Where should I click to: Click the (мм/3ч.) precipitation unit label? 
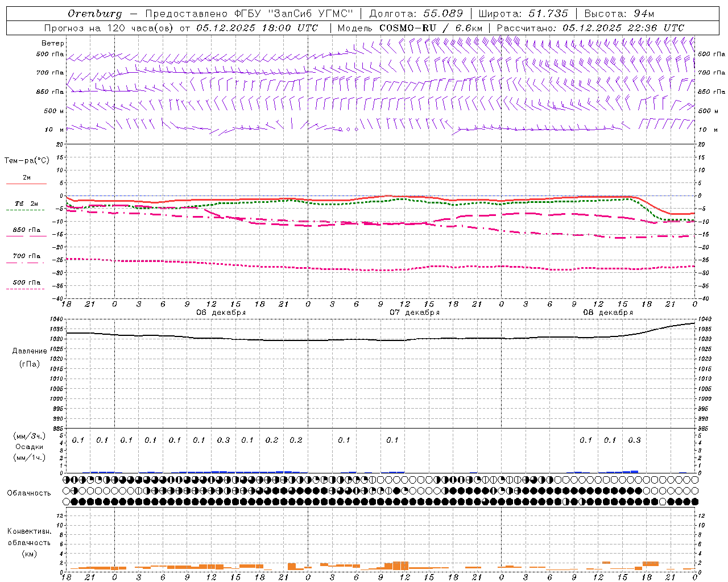[30, 436]
